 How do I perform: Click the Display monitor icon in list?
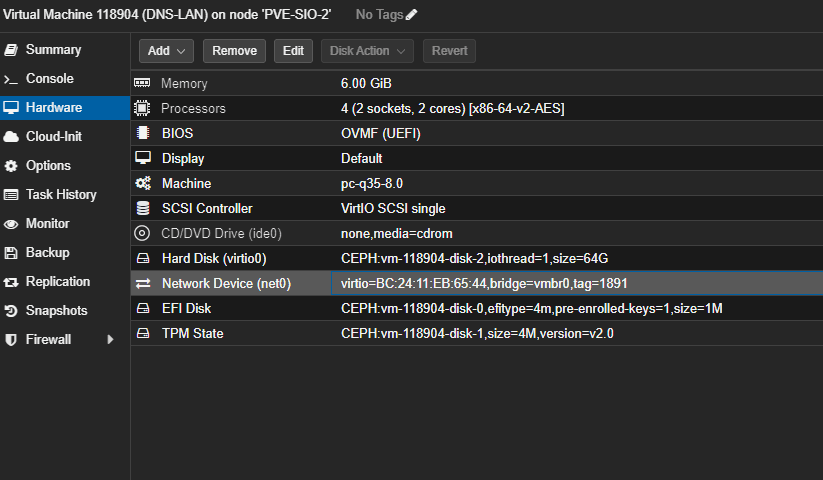(142, 158)
